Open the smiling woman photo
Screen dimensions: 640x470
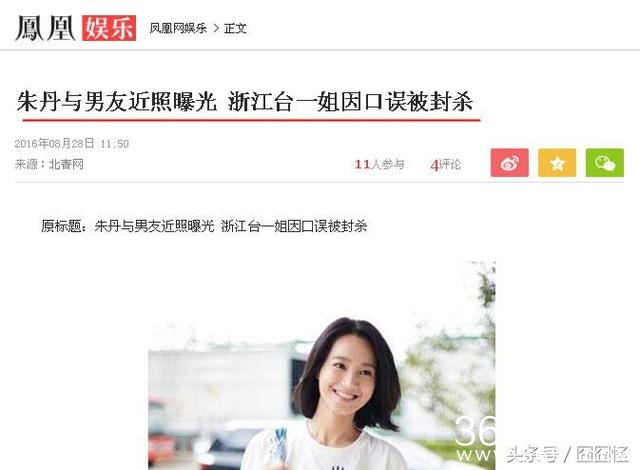322,366
